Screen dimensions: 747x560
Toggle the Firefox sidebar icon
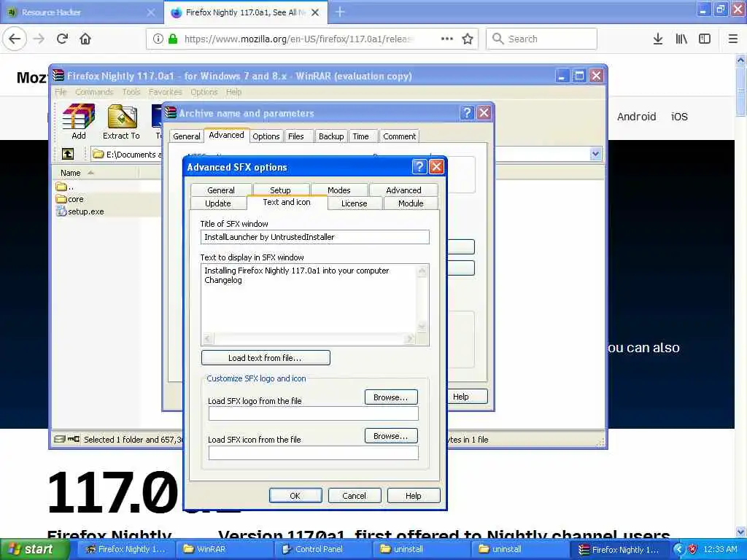click(705, 39)
